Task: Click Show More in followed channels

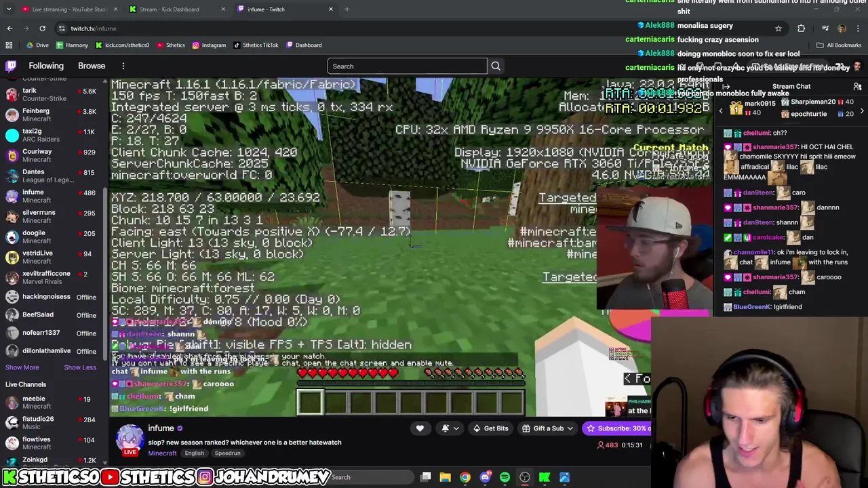Action: coord(22,367)
